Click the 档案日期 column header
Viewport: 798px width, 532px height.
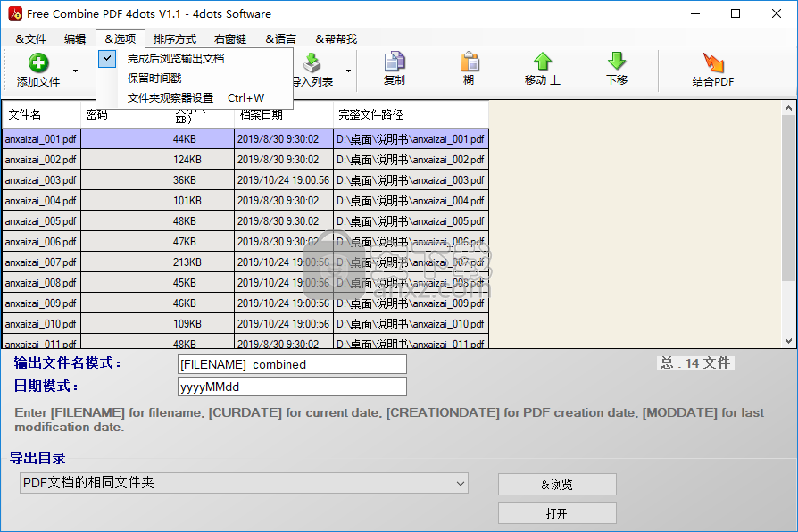point(284,114)
